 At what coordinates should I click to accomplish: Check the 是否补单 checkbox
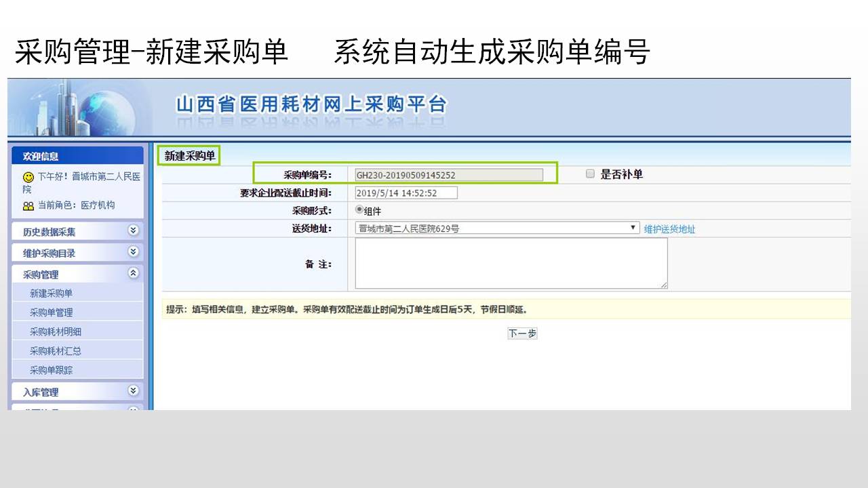pos(590,174)
